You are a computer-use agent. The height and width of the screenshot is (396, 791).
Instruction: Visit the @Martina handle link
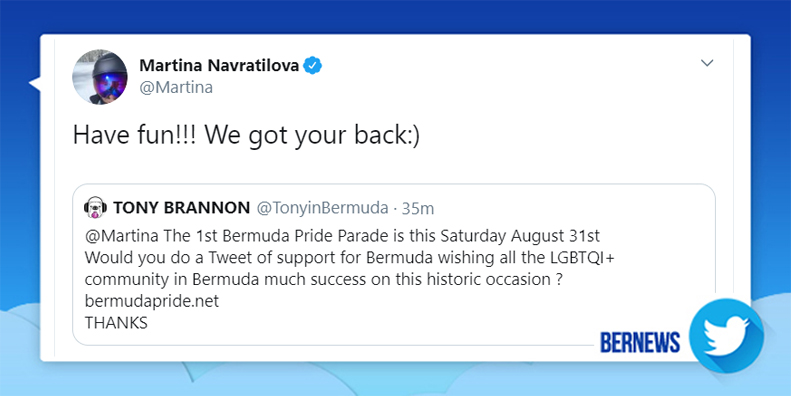pyautogui.click(x=176, y=87)
